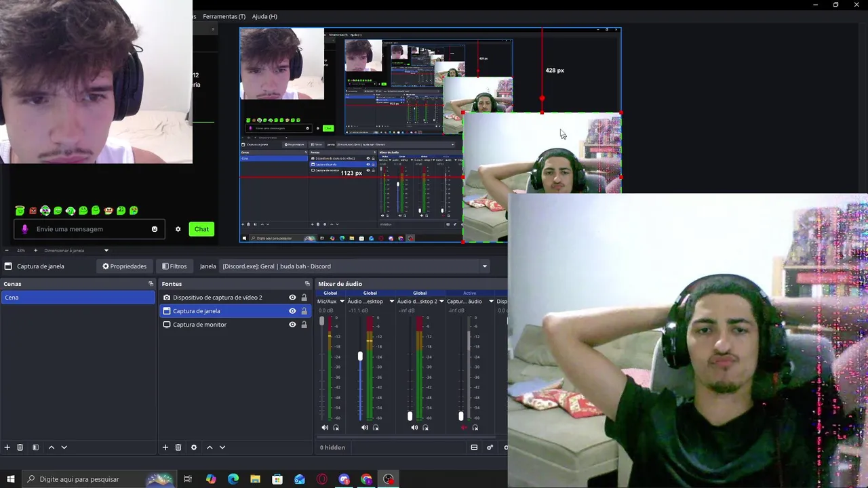
Task: Open Captura áudio channel options dropdown
Action: tap(491, 302)
